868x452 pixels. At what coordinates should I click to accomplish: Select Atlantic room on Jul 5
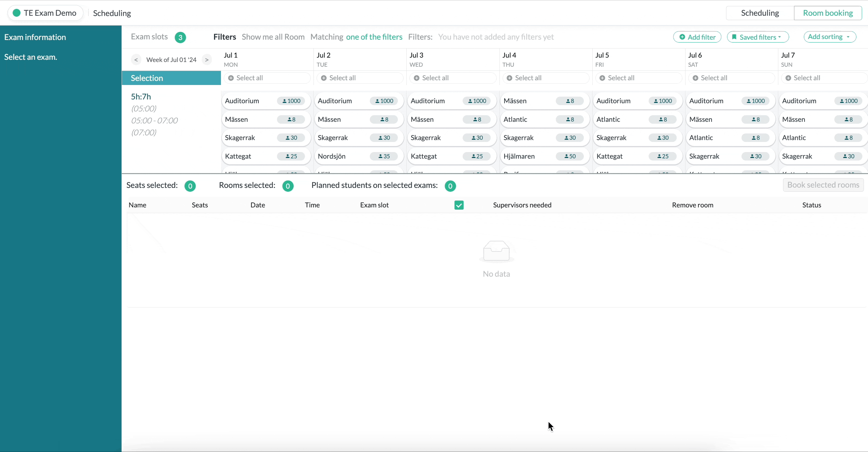[637, 119]
